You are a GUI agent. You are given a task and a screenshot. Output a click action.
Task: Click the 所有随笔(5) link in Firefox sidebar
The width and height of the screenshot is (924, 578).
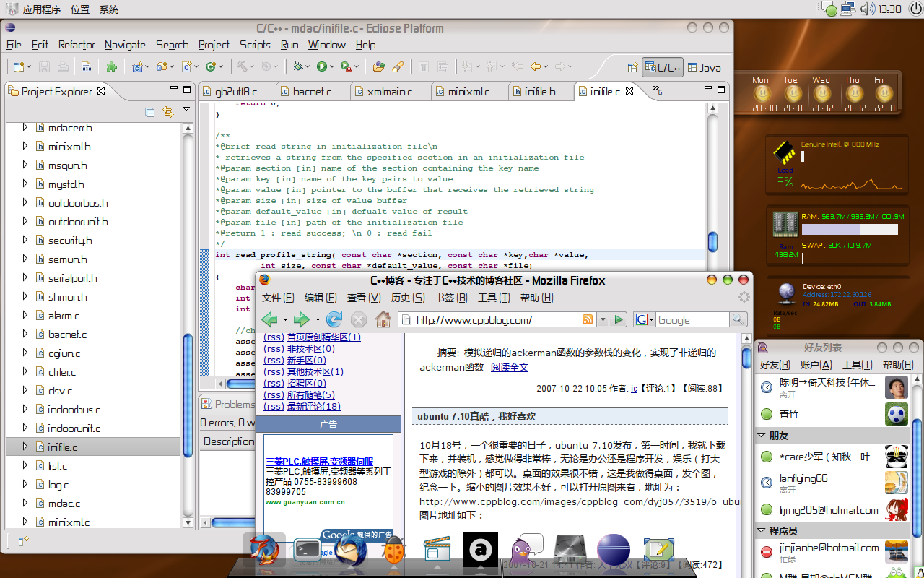coord(310,395)
